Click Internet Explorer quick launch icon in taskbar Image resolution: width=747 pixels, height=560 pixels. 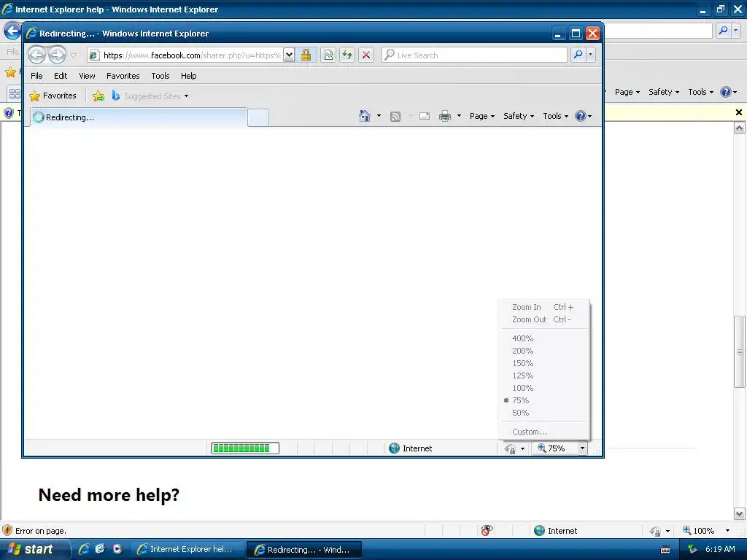[84, 549]
